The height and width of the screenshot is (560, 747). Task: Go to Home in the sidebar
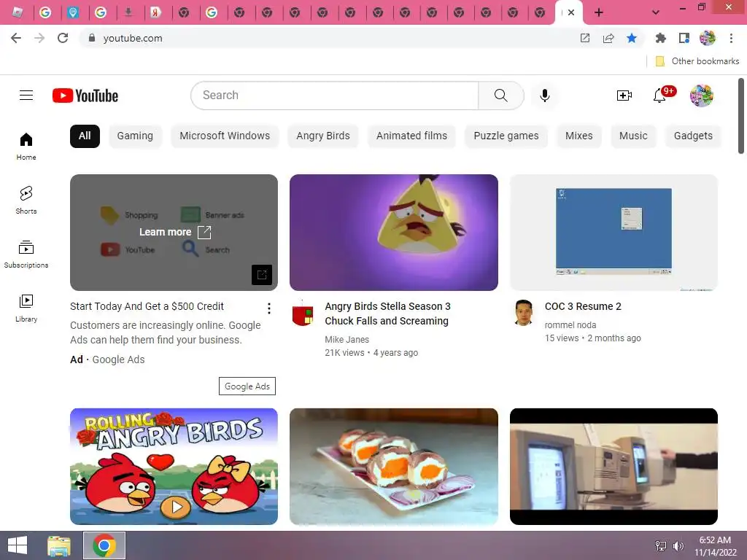click(x=26, y=146)
